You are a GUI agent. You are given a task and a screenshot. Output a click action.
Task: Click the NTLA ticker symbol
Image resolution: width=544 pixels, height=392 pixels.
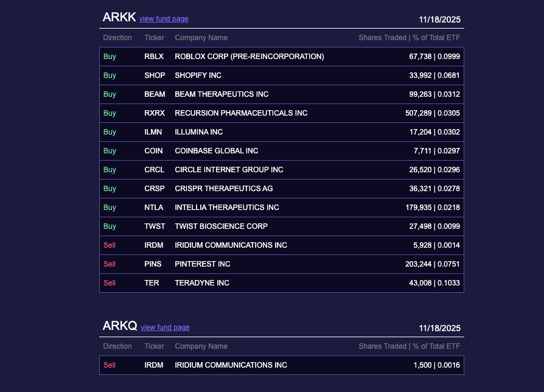coord(154,208)
